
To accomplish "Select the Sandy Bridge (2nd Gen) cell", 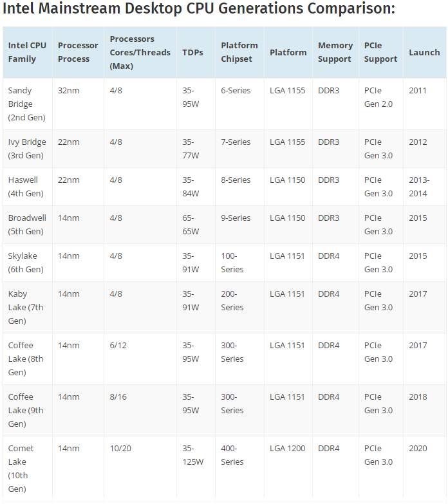I will (x=27, y=104).
